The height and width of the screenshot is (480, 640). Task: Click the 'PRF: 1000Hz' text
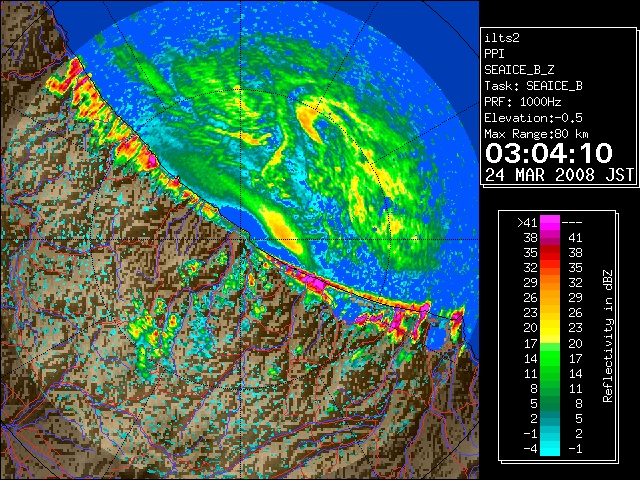(522, 102)
